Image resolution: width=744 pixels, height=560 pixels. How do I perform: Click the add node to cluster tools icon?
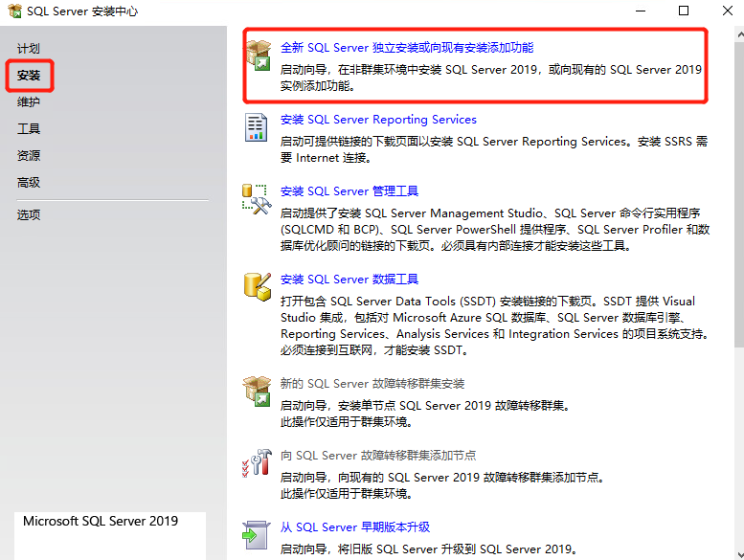click(257, 462)
